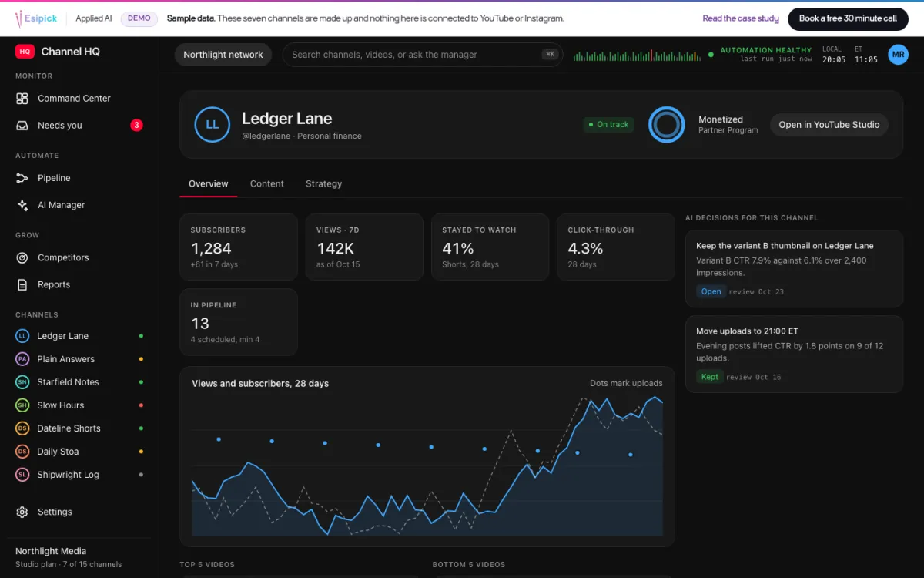Click the LL avatar for Ledger Lane channel
The width and height of the screenshot is (924, 578).
coord(22,336)
